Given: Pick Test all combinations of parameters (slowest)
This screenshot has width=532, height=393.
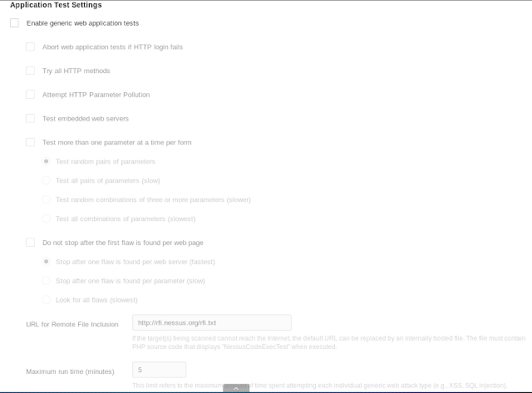Looking at the screenshot, I should coord(47,219).
